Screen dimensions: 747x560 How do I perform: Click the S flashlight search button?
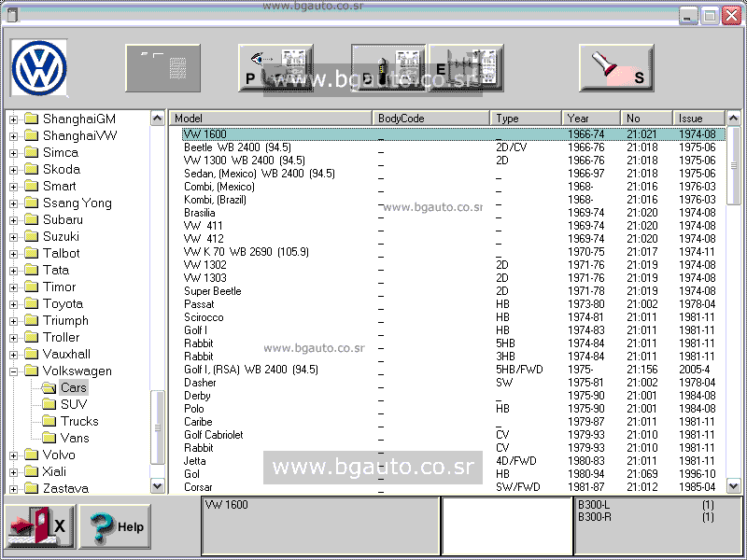[616, 68]
